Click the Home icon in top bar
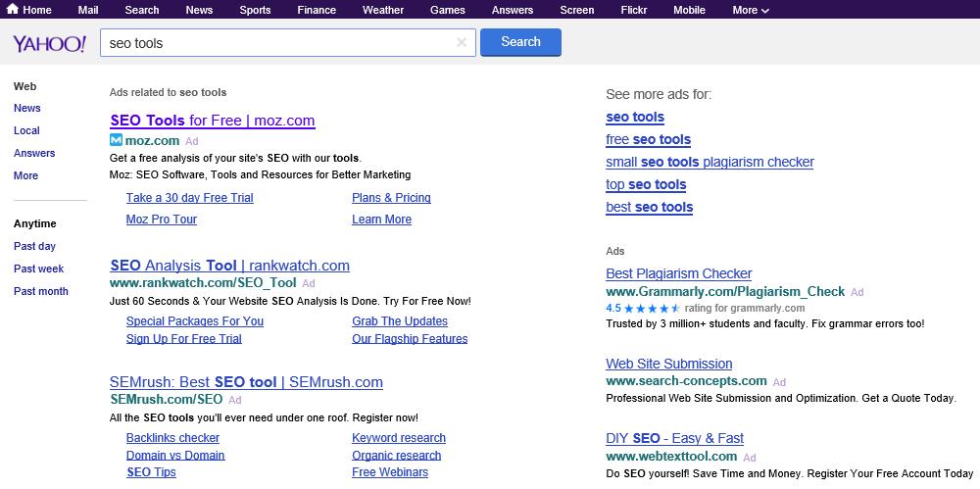The width and height of the screenshot is (980, 489). coord(13,10)
